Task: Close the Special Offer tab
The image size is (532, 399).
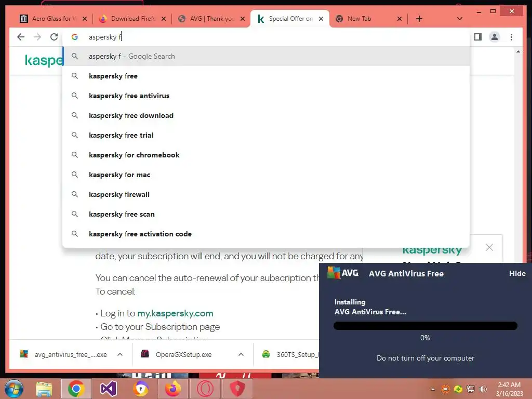Action: 321,19
